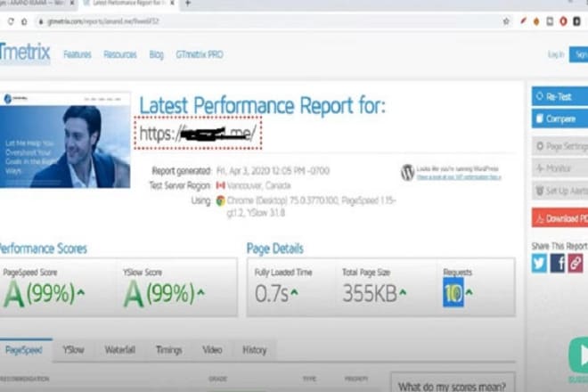The width and height of the screenshot is (588, 392).
Task: Click the GTmetrix logo
Action: [x=25, y=53]
